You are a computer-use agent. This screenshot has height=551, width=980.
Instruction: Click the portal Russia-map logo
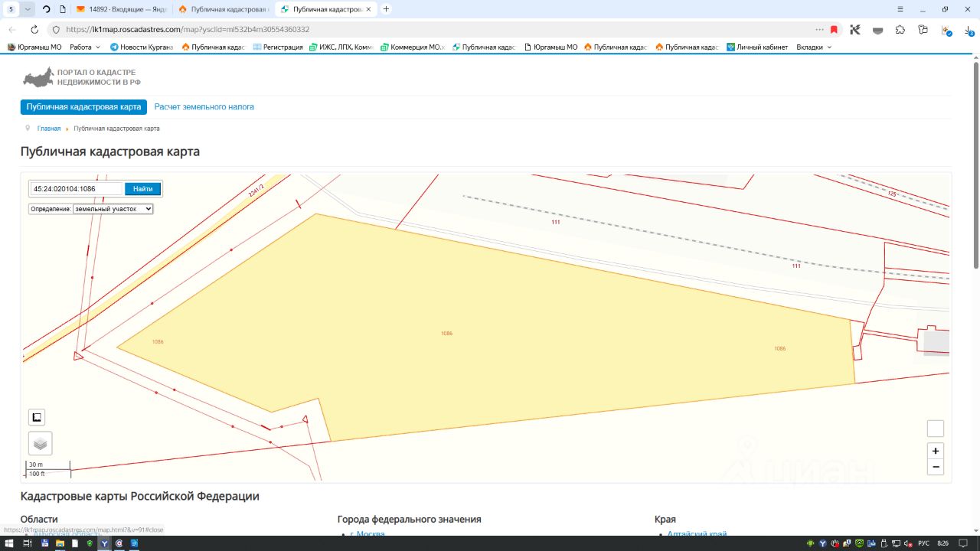pos(38,77)
